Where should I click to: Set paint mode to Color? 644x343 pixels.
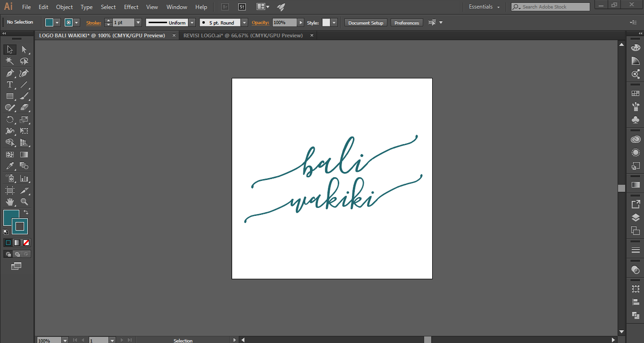point(8,242)
